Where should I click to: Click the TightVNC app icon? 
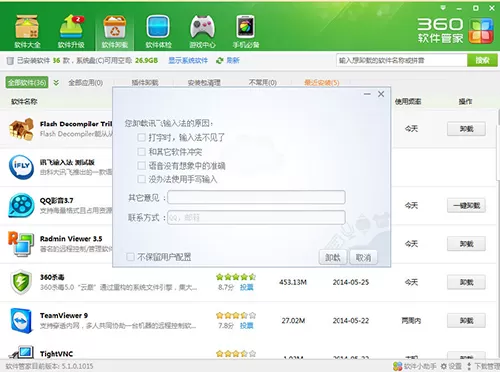click(21, 352)
